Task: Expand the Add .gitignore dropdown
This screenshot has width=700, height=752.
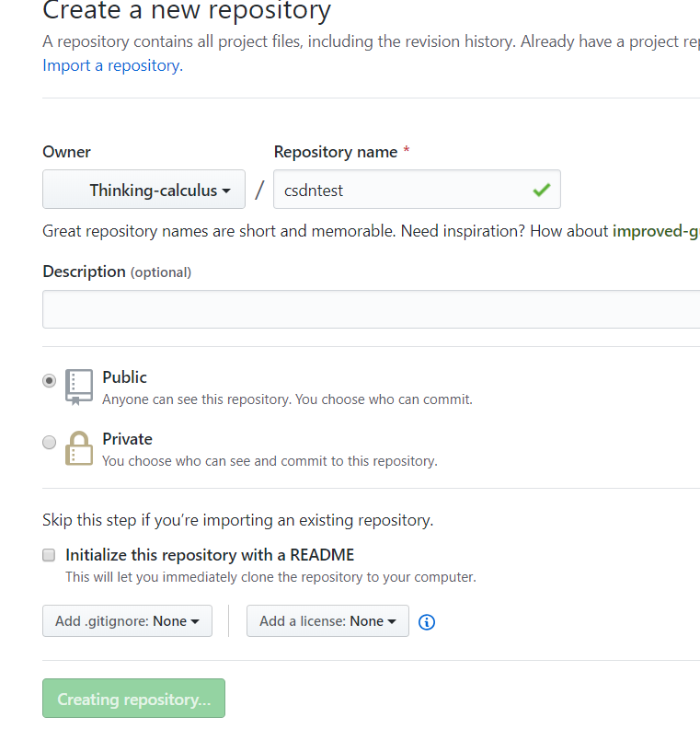Action: point(127,621)
